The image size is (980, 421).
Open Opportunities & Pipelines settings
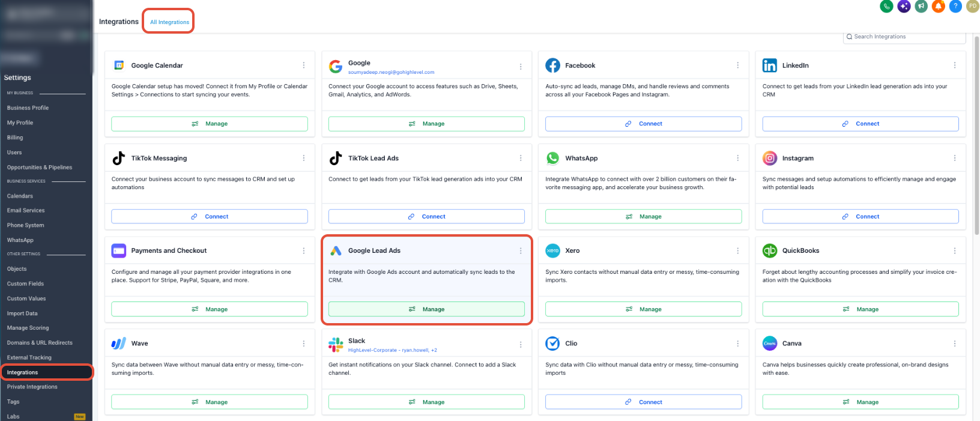[40, 168]
